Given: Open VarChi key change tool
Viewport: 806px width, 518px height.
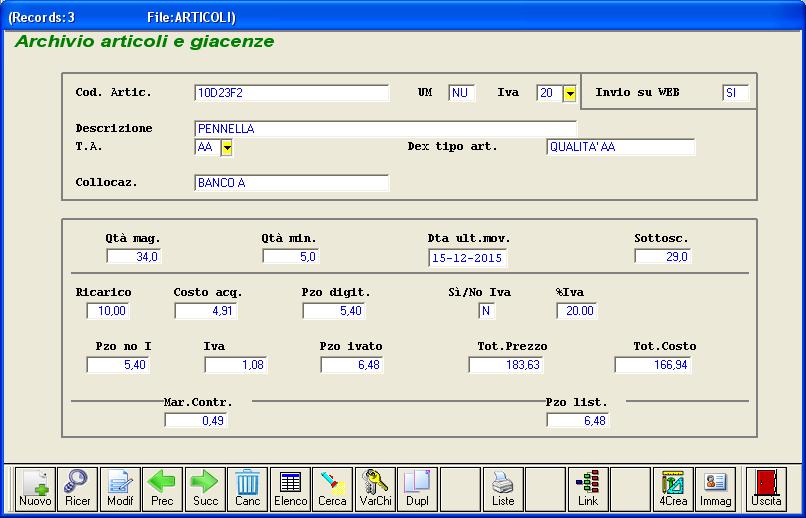Looking at the screenshot, I should tap(375, 488).
